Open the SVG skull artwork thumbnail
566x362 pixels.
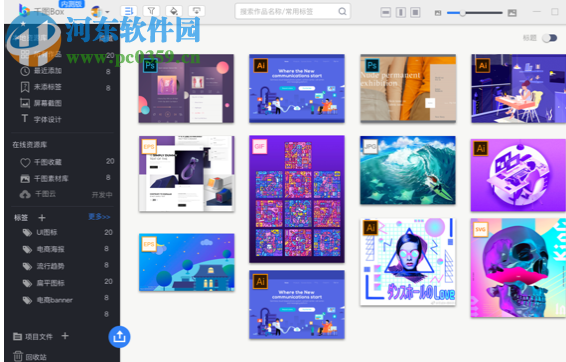tap(518, 268)
